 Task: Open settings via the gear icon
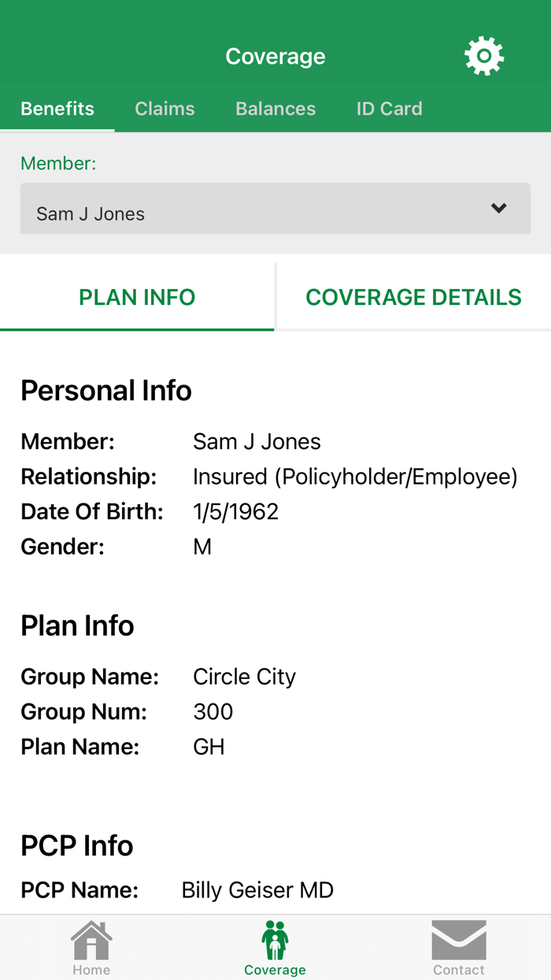(x=484, y=57)
